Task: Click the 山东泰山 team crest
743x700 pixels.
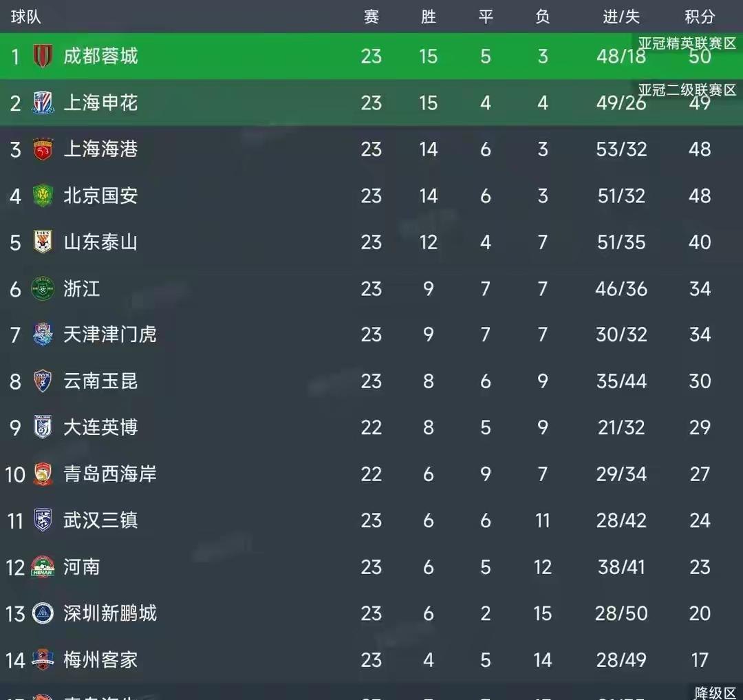Action: coord(43,242)
